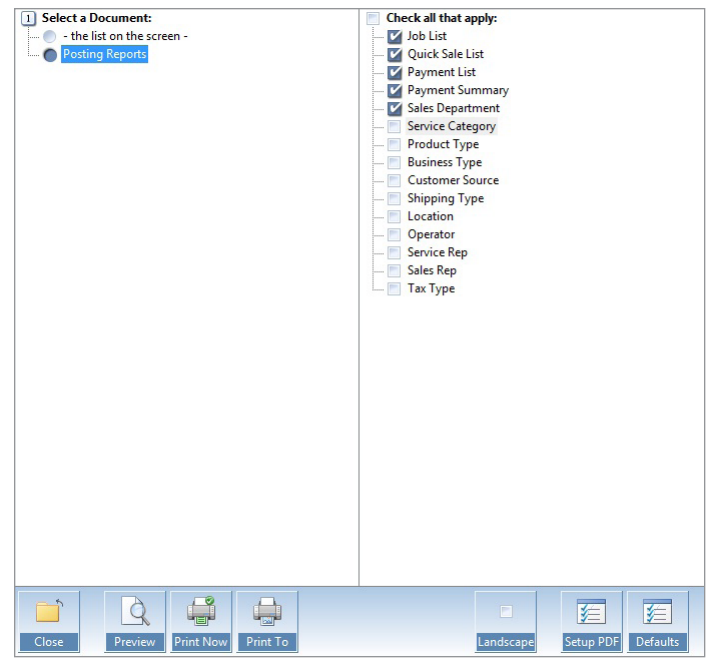The image size is (714, 662).
Task: Click the Sales Department label
Action: coord(453,108)
